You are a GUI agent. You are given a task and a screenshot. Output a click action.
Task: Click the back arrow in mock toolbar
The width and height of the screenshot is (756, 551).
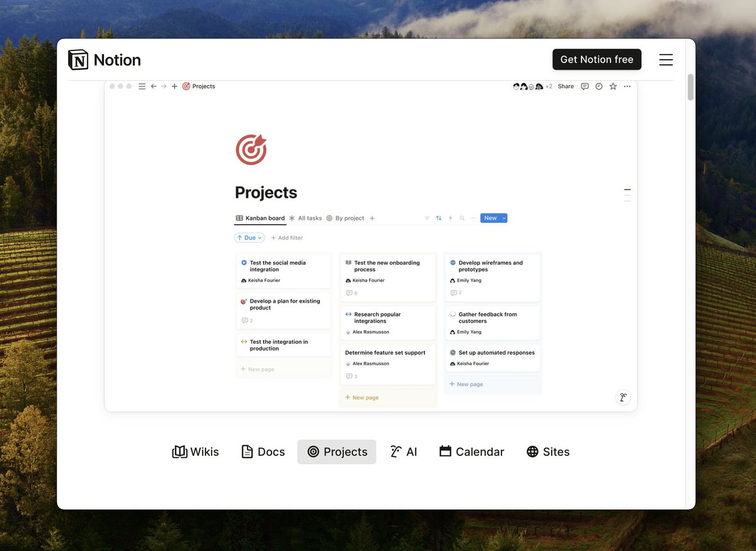pos(153,86)
